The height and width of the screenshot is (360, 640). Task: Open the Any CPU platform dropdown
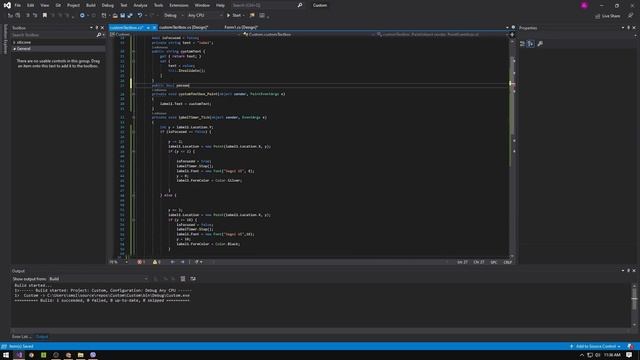point(205,16)
